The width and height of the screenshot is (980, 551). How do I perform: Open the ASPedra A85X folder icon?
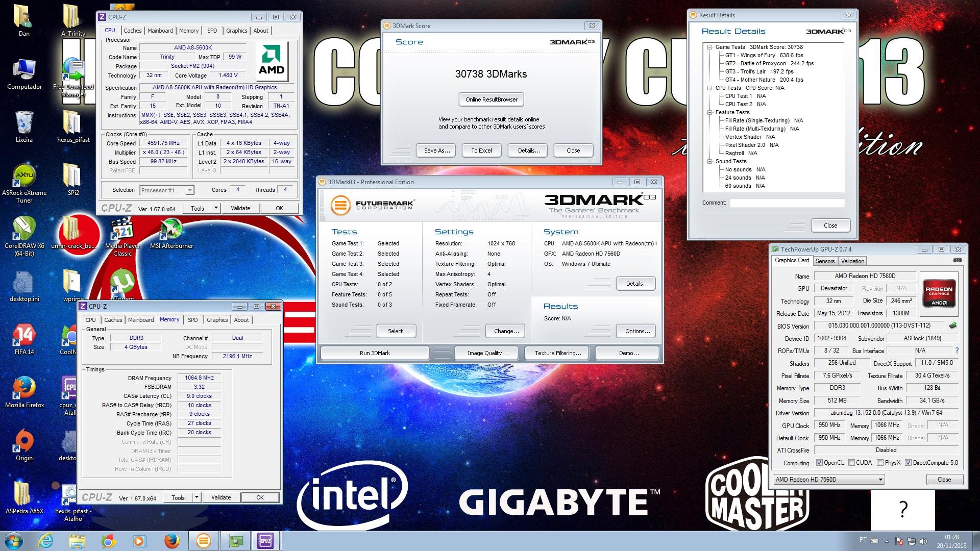tap(24, 498)
